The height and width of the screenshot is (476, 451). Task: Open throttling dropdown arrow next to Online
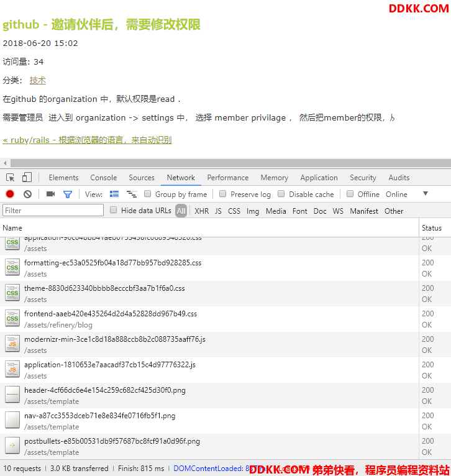click(426, 194)
